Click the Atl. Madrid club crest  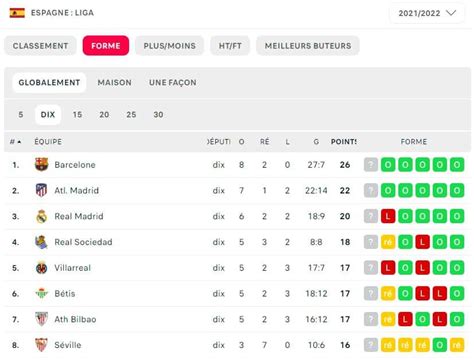41,190
